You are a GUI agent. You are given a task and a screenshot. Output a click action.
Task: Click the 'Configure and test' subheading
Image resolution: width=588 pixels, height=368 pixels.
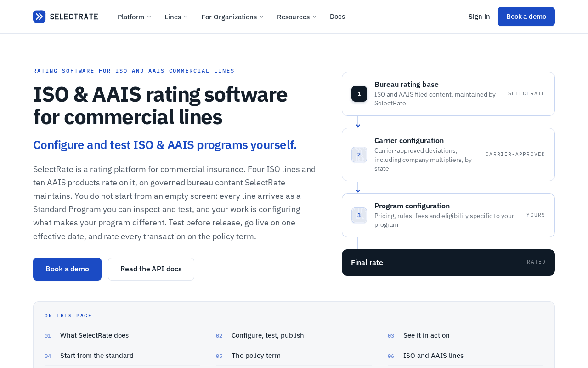coord(165,145)
